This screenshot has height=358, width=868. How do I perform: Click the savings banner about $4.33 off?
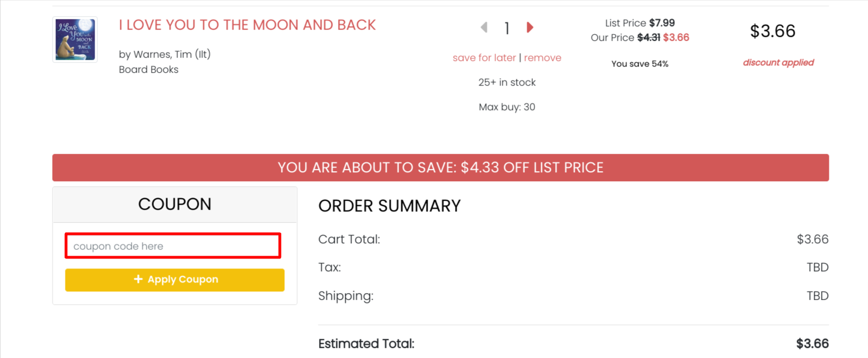pyautogui.click(x=440, y=167)
